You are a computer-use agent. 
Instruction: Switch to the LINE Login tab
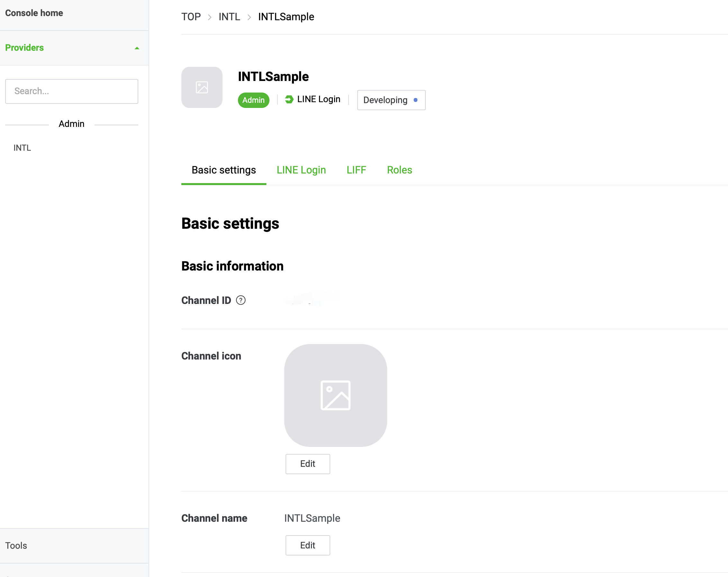(x=301, y=170)
